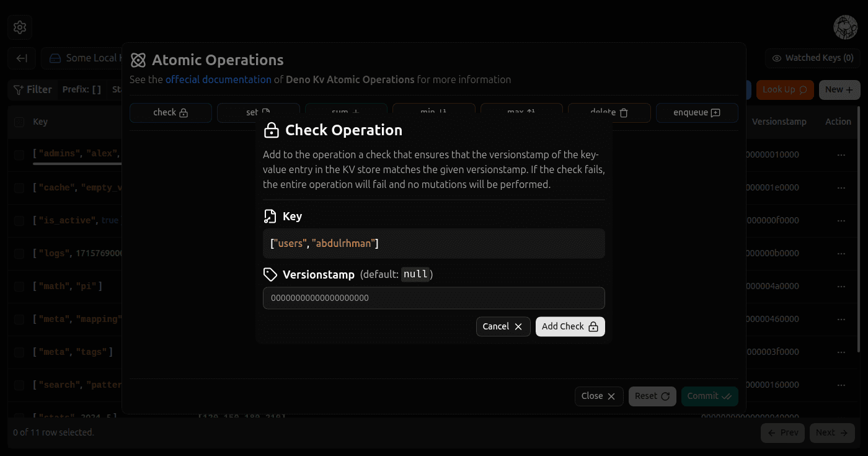868x456 pixels.
Task: Click the Key column header
Action: (40, 122)
